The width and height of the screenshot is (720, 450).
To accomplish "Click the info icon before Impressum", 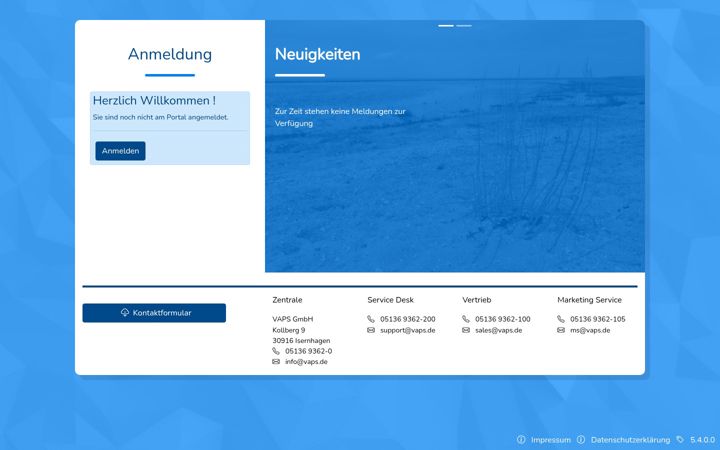I will point(521,439).
